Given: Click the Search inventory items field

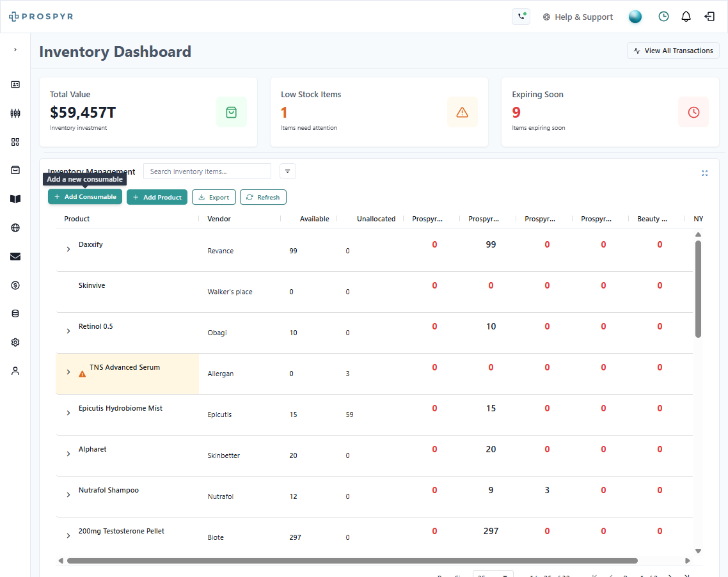Looking at the screenshot, I should [207, 171].
